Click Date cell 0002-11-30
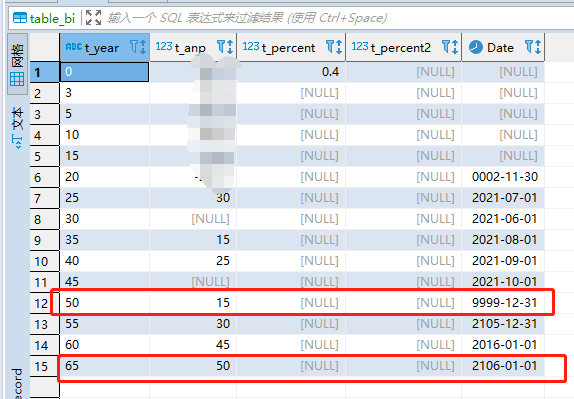Viewport: 574px width, 399px height. pyautogui.click(x=504, y=177)
